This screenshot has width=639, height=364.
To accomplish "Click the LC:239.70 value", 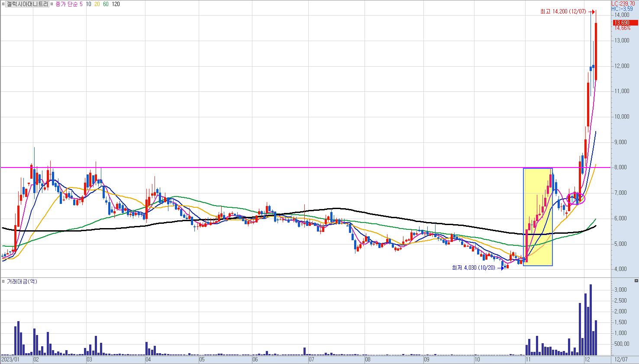I will coord(623,3).
